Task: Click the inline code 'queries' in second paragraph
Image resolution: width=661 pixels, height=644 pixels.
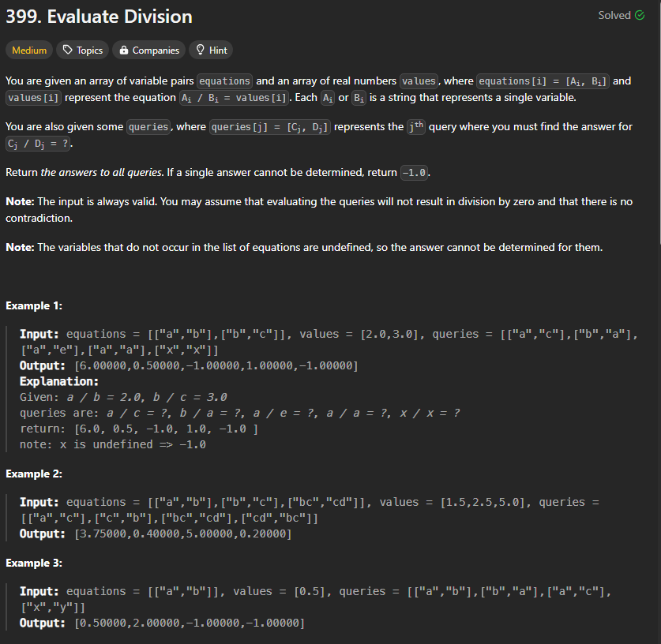Action: (x=148, y=127)
